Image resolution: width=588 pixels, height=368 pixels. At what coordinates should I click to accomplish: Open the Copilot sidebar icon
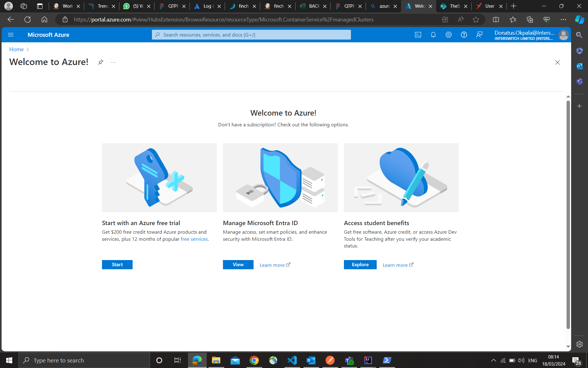point(579,20)
